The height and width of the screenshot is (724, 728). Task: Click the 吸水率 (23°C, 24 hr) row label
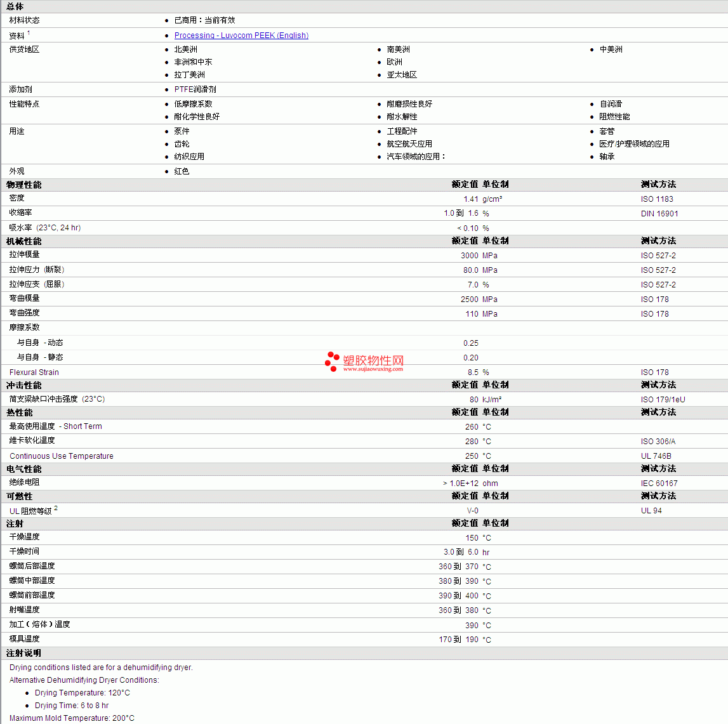(45, 228)
